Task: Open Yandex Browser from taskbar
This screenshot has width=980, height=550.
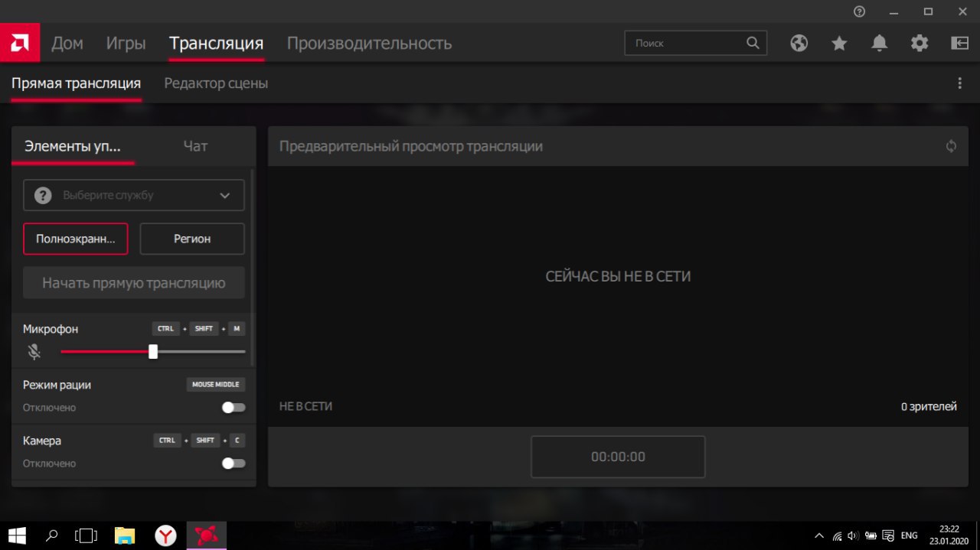Action: coord(165,535)
